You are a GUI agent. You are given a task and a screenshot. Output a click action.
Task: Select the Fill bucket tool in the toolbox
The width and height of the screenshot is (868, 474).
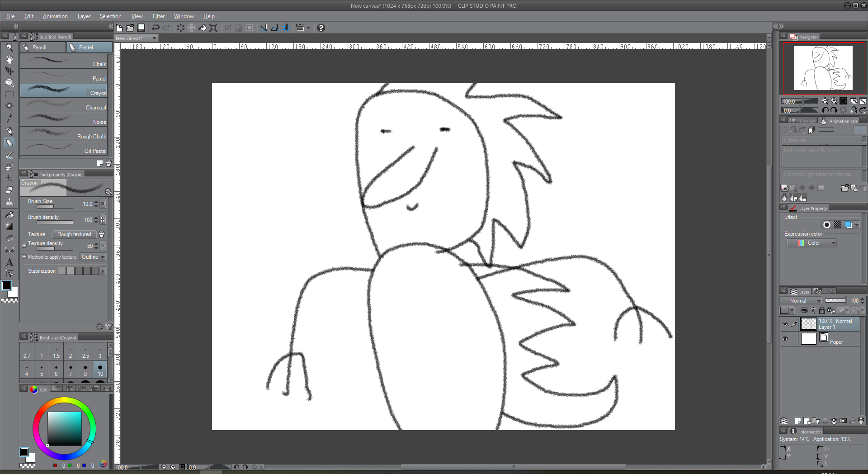(9, 215)
